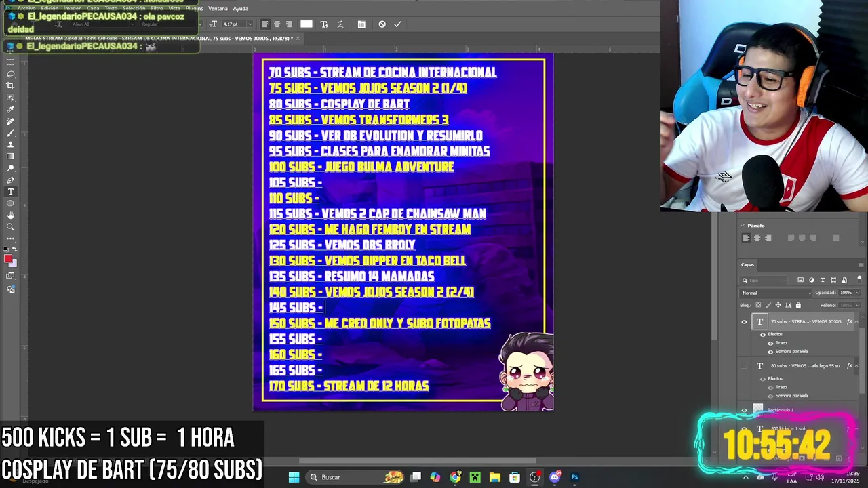Hide the Rectángulo 1 layer
This screenshot has height=488, width=868.
click(745, 410)
